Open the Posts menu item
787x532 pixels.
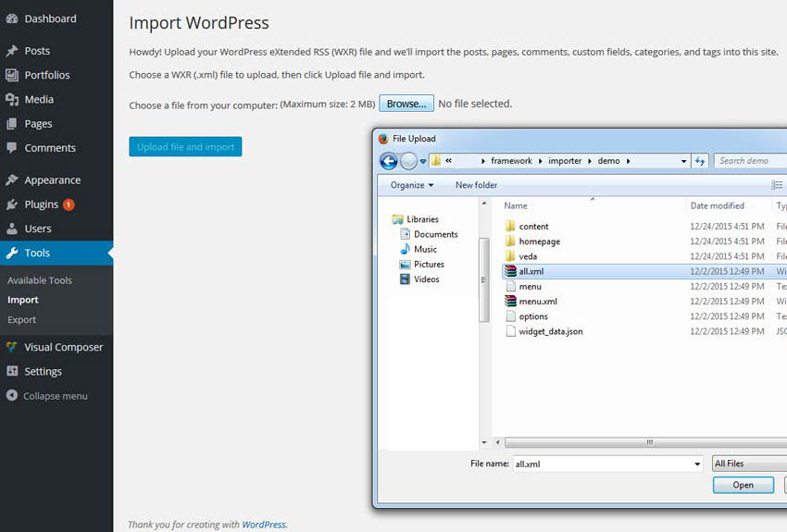click(x=56, y=51)
